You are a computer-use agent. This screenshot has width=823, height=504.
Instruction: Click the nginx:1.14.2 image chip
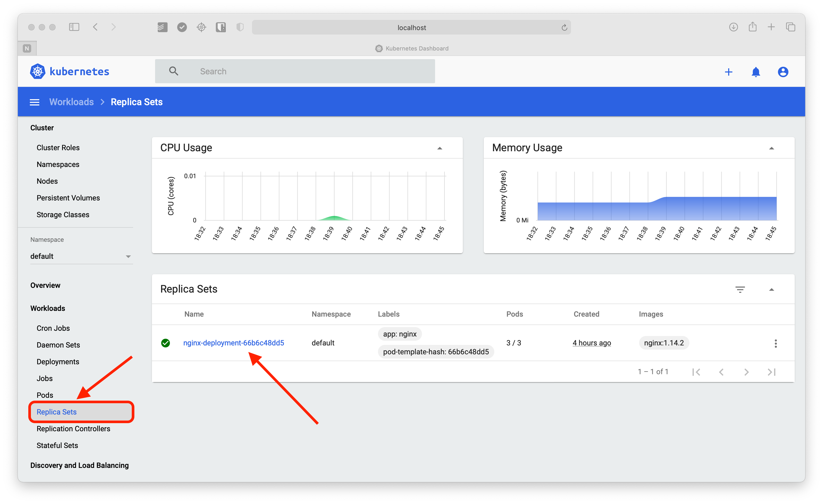(x=664, y=343)
